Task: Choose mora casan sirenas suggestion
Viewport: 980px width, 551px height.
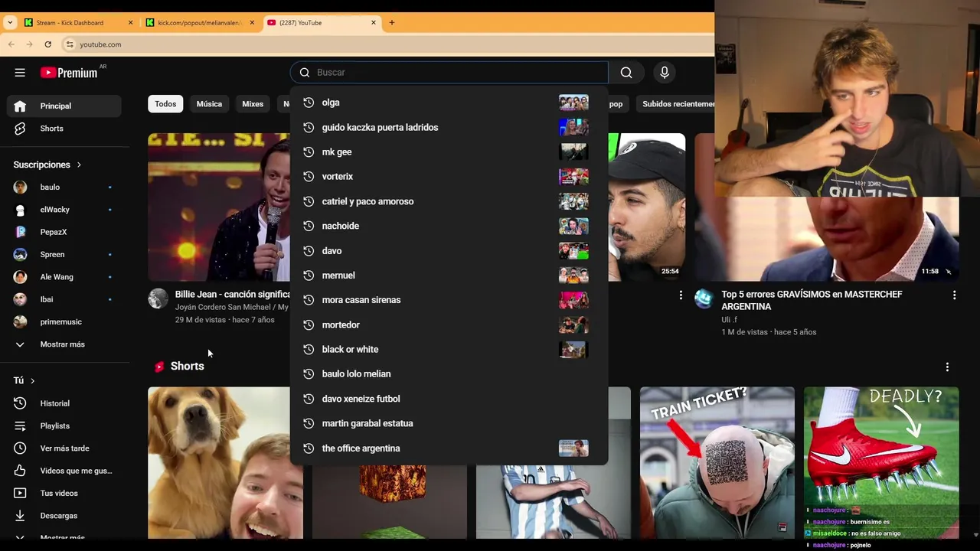Action: click(449, 300)
